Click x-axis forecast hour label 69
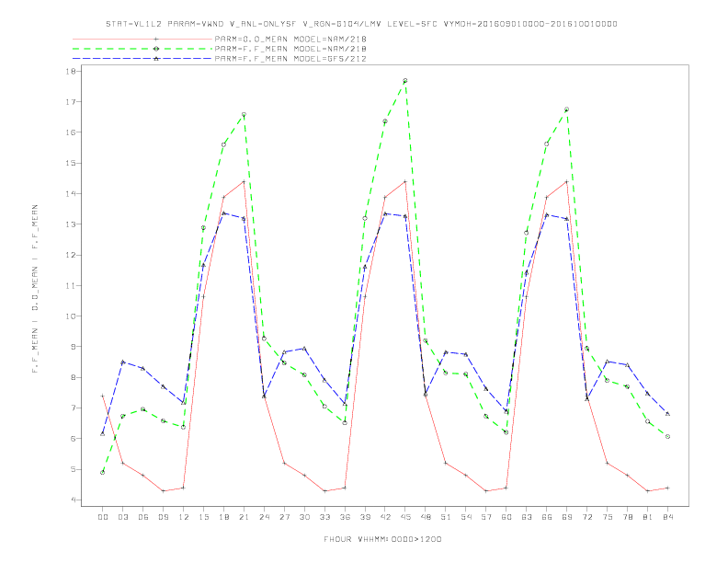The height and width of the screenshot is (563, 728). [567, 517]
